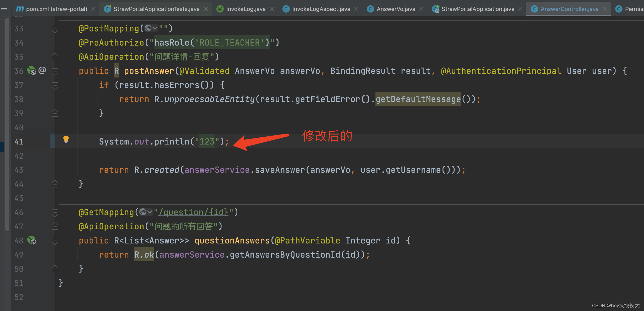Close the InvokeLogAspect.java tab
Screen dimensions: 644x311
(x=356, y=9)
